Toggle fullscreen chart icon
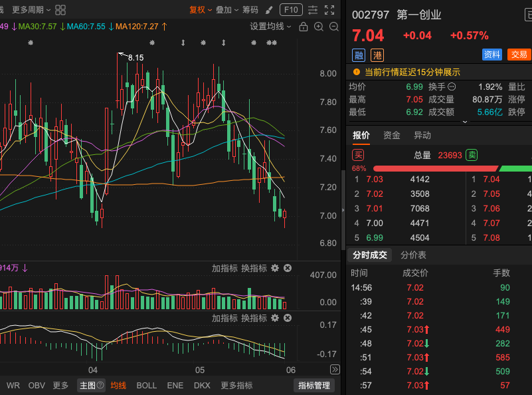Screen dimensions: 532x395 pyautogui.click(x=329, y=10)
